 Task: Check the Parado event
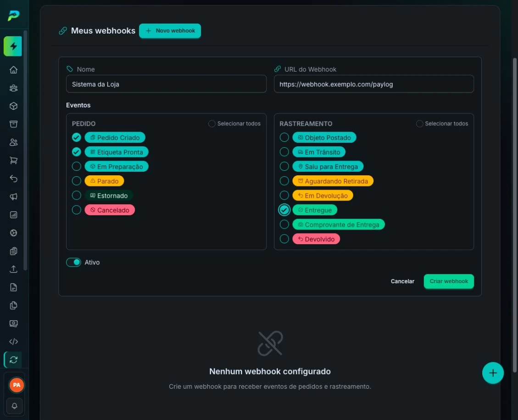[x=77, y=181]
